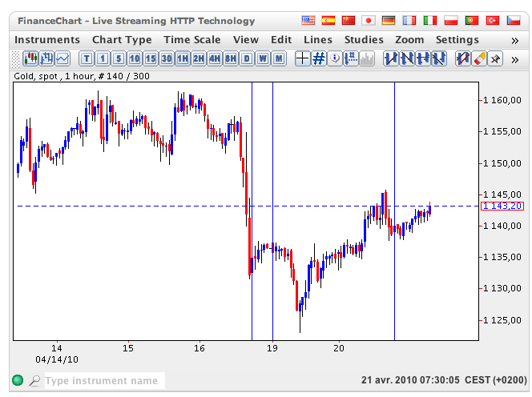Click the 1 143,20 current price label
Screen dimensions: 532x397
[497, 206]
